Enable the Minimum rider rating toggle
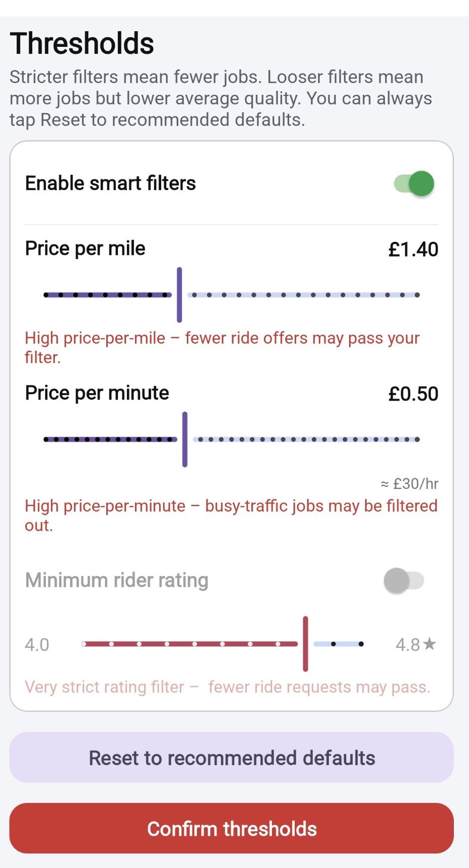Image resolution: width=469 pixels, height=868 pixels. click(x=404, y=581)
